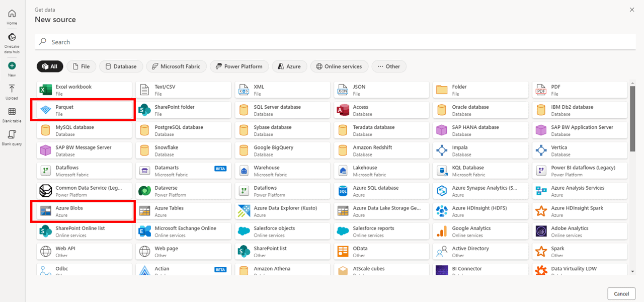The height and width of the screenshot is (302, 644).
Task: Select the Amazon Redshift source card
Action: tap(381, 150)
